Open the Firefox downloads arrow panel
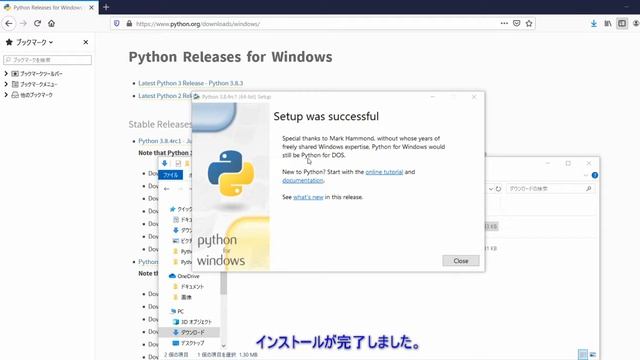Image resolution: width=640 pixels, height=360 pixels. click(594, 24)
